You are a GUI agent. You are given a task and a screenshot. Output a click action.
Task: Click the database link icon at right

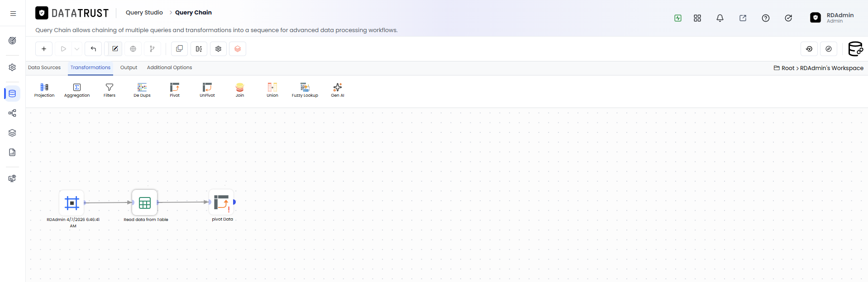[855, 49]
